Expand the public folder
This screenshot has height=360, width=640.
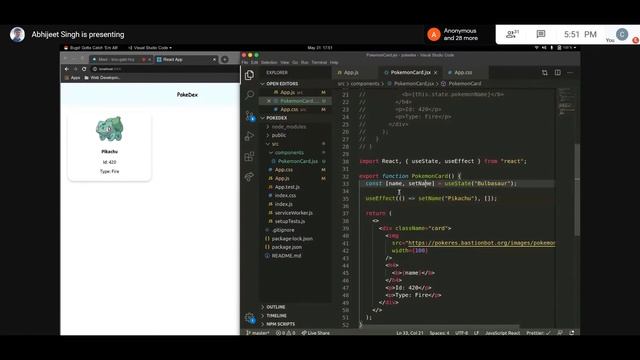click(279, 135)
